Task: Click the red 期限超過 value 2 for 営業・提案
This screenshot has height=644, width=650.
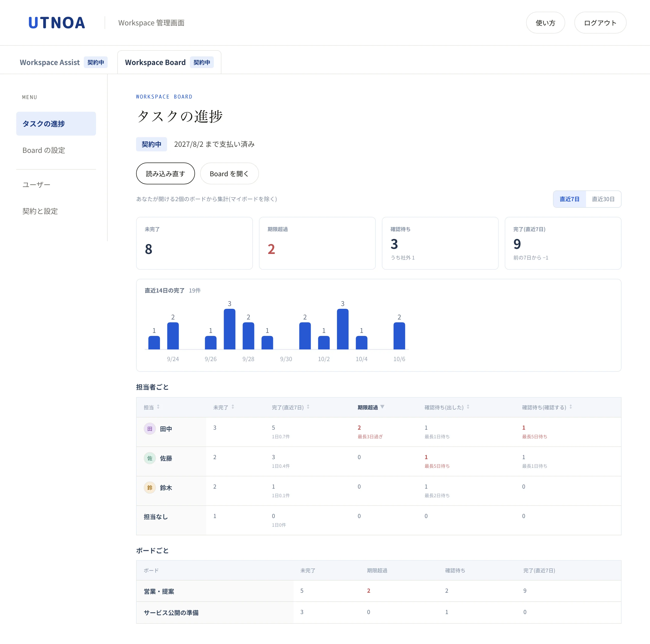Action: click(368, 591)
